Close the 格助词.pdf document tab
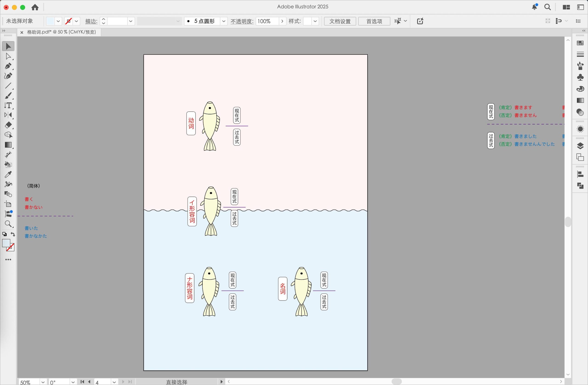The height and width of the screenshot is (385, 588). point(22,32)
